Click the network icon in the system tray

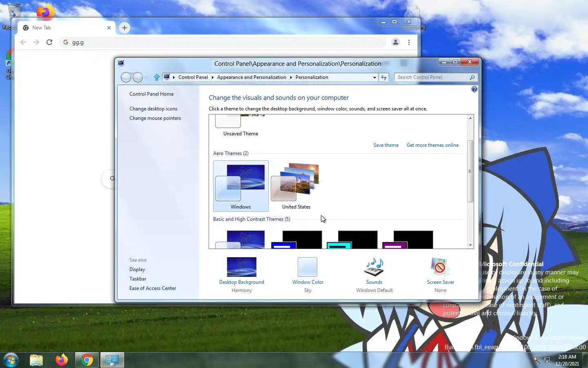(x=547, y=360)
